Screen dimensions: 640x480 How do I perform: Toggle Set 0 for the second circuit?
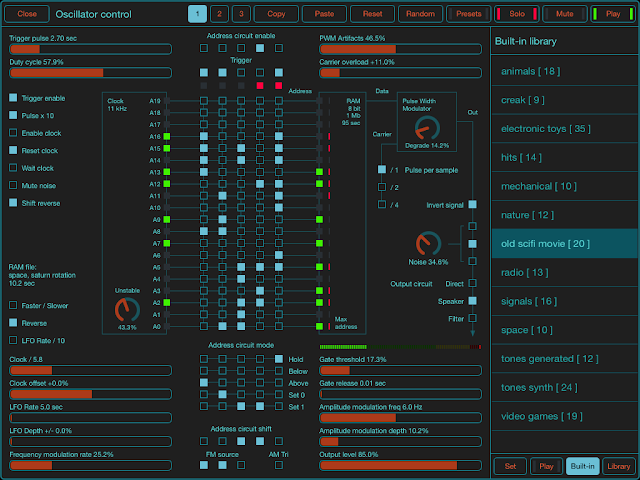tap(222, 394)
